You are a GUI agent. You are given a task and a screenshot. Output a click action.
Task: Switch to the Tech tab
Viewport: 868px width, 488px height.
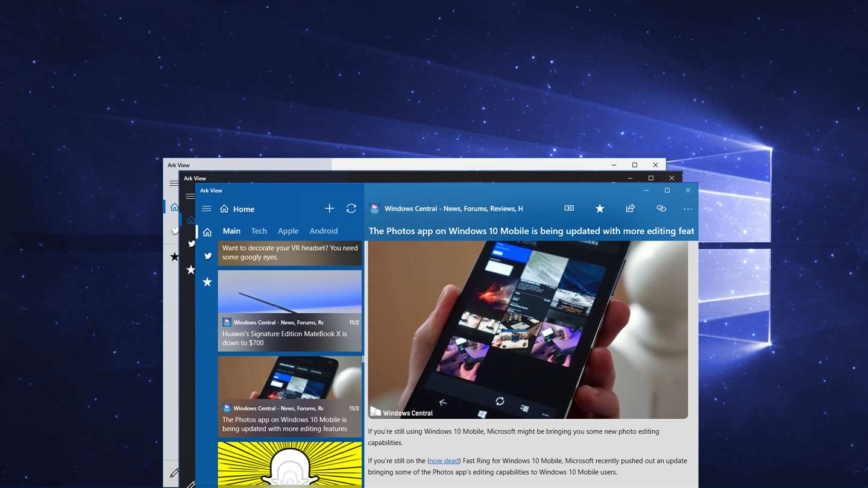tap(259, 231)
